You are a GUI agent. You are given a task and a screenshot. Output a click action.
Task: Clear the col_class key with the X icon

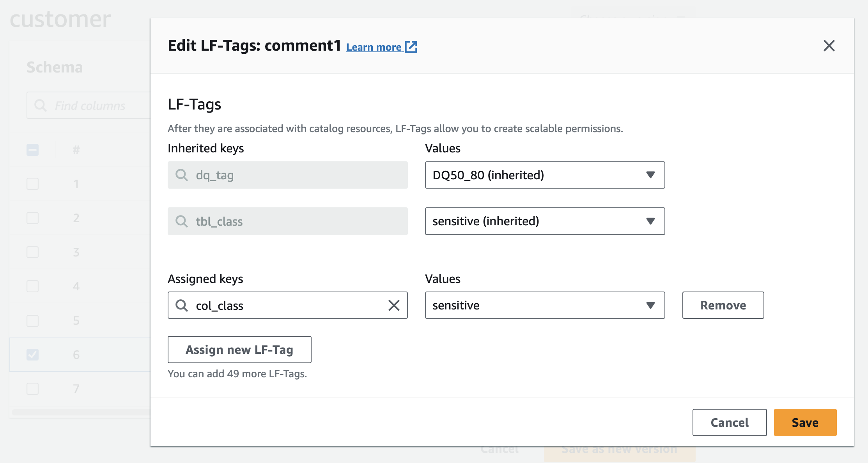tap(394, 305)
